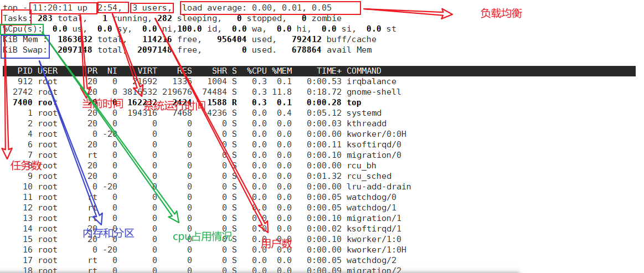Click the PID column header

coord(25,71)
